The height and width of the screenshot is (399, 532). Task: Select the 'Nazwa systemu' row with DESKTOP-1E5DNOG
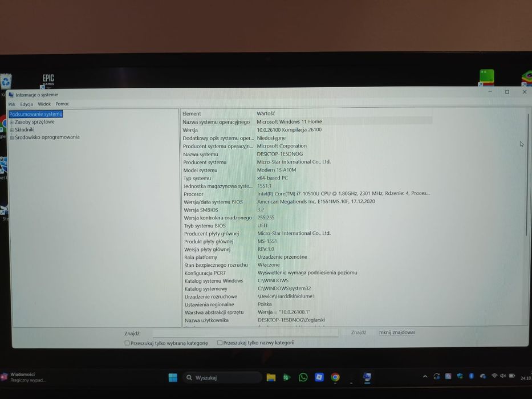(307, 154)
